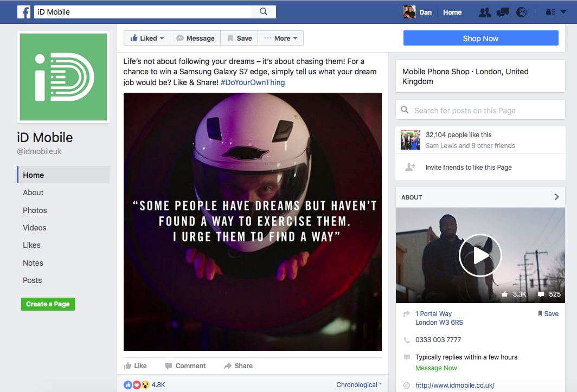Like the post with thumbs up
This screenshot has height=392, width=577.
(x=136, y=366)
